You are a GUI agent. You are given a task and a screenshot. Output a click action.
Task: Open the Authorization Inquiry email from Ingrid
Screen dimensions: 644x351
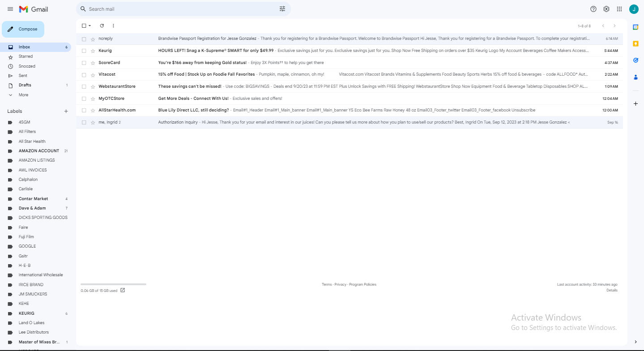[x=350, y=122]
